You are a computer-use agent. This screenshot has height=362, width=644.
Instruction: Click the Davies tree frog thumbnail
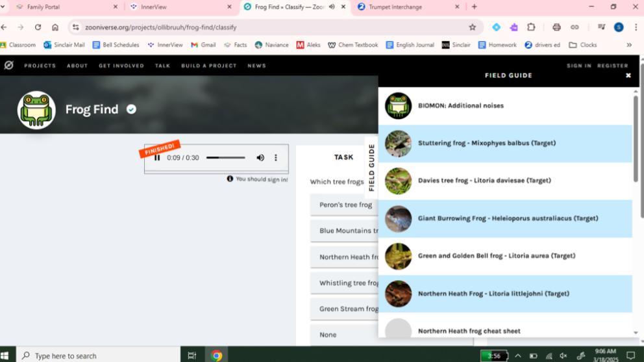(398, 181)
